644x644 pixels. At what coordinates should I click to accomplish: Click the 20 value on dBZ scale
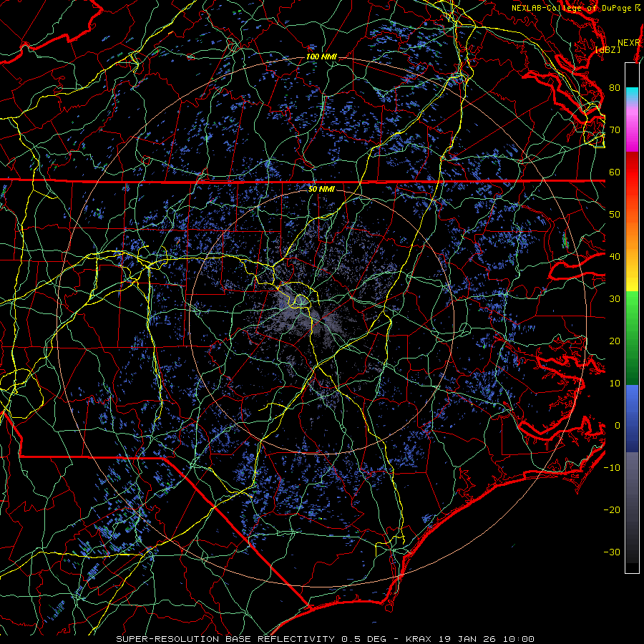615,341
